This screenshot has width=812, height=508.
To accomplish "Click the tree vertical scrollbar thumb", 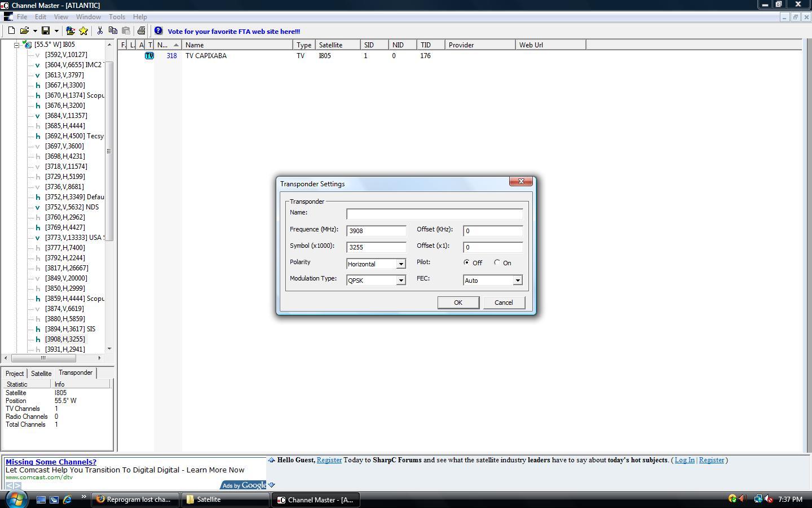I will tap(109, 151).
